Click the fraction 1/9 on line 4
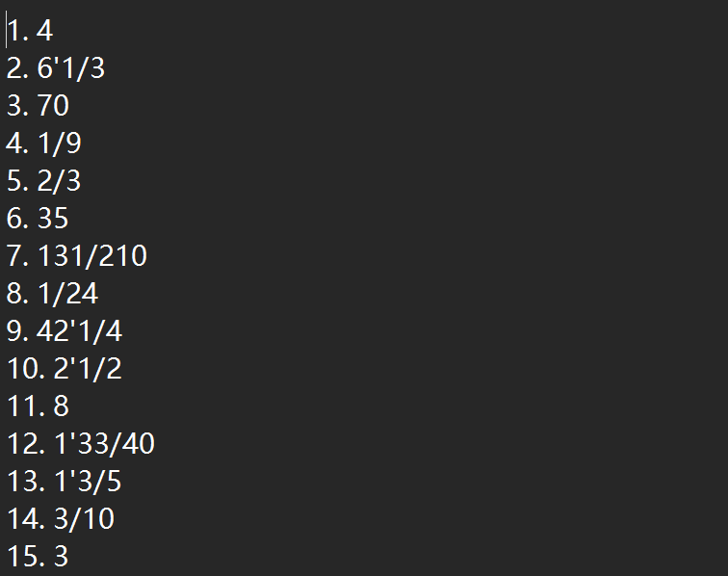The width and height of the screenshot is (728, 576). click(60, 144)
